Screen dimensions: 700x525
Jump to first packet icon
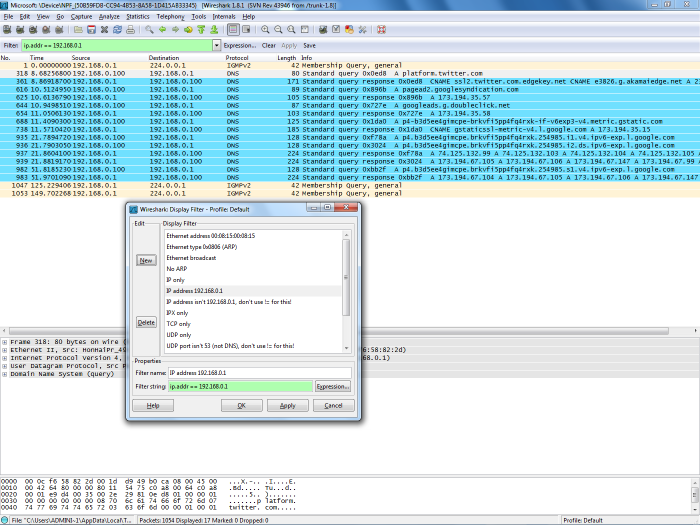(201, 30)
